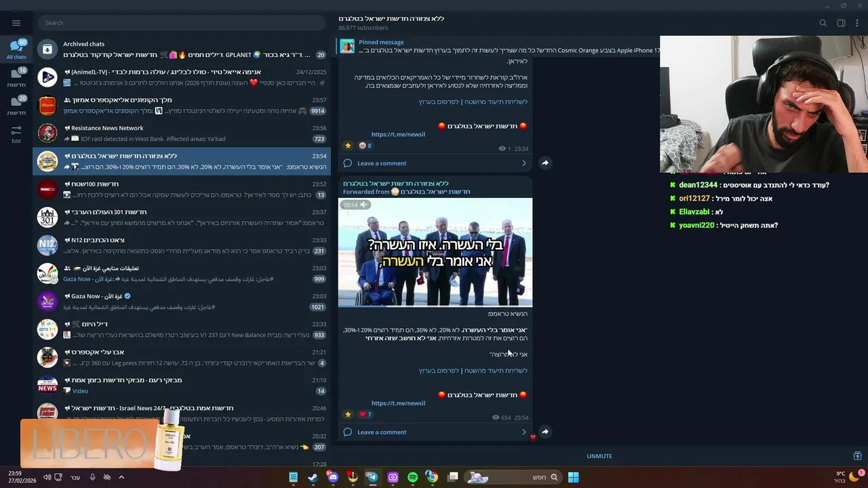Open Resistance News Network channel

(x=182, y=133)
